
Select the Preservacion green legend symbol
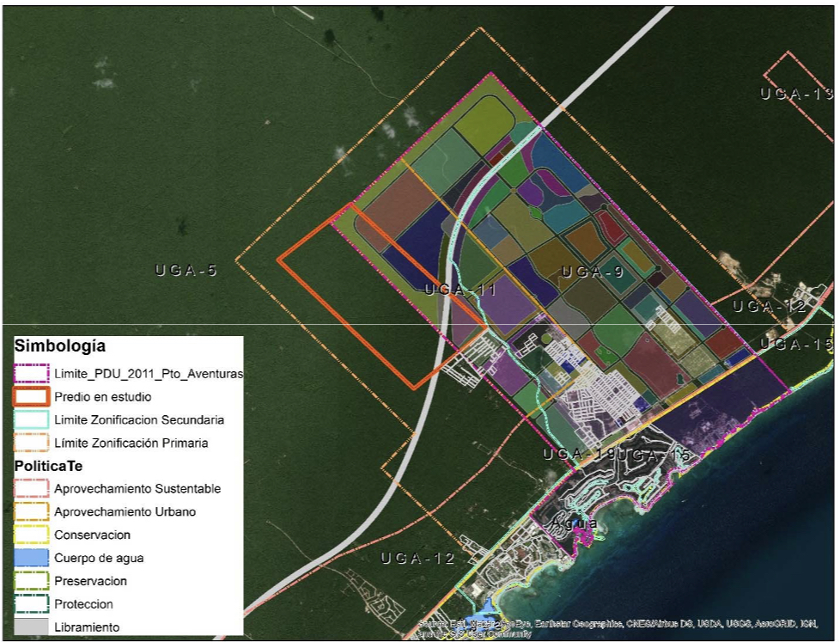[x=31, y=581]
